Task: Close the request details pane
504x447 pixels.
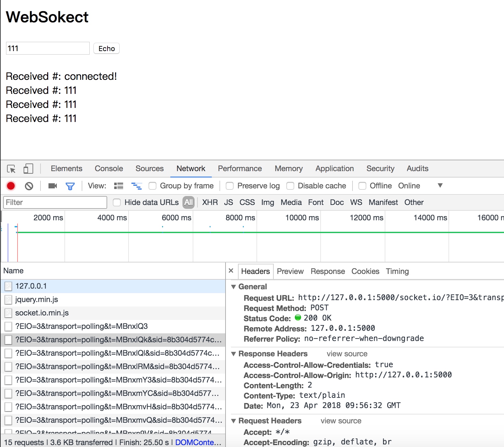Action: [x=231, y=271]
